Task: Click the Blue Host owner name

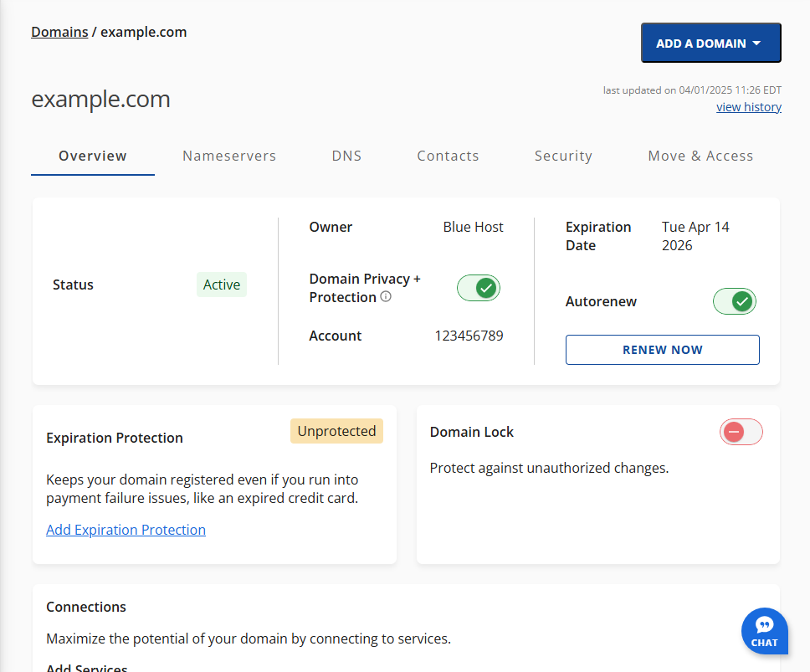Action: point(473,227)
